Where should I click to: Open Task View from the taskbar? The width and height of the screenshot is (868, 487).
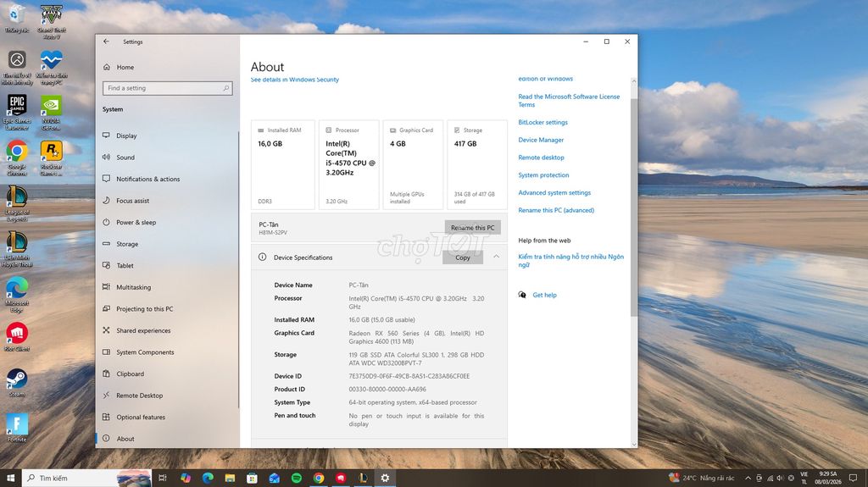163,478
